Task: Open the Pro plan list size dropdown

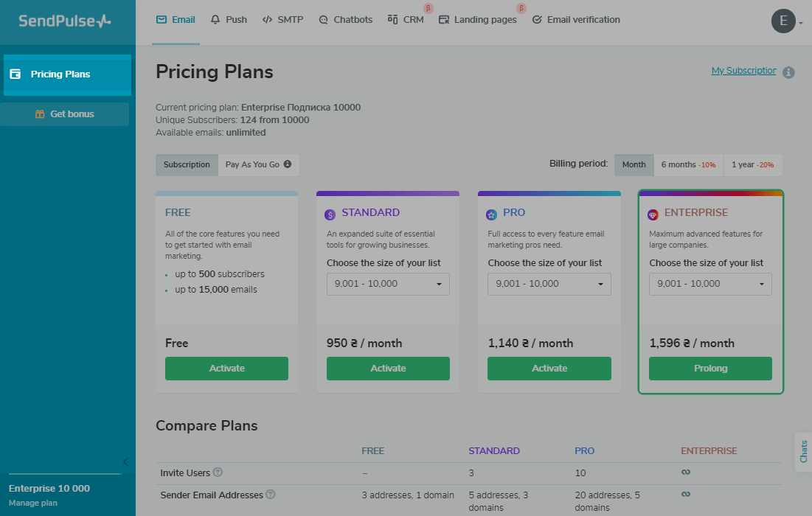Action: pyautogui.click(x=549, y=284)
